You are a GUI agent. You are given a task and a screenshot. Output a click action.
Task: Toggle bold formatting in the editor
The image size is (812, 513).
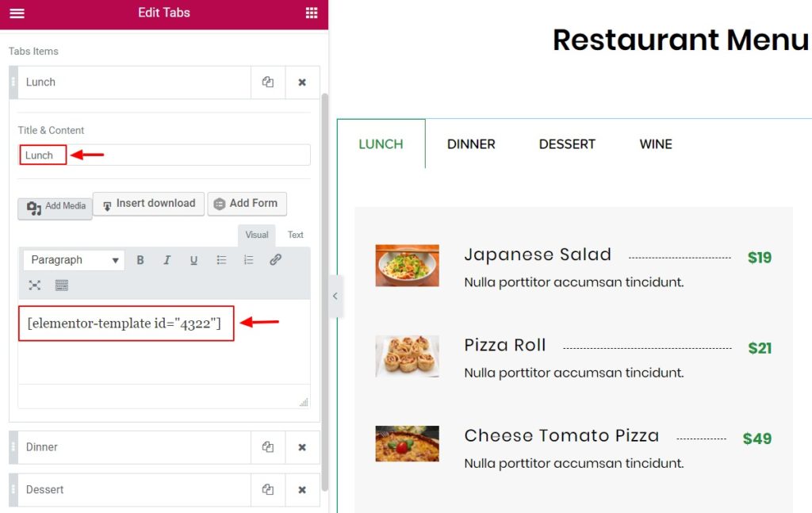point(140,259)
